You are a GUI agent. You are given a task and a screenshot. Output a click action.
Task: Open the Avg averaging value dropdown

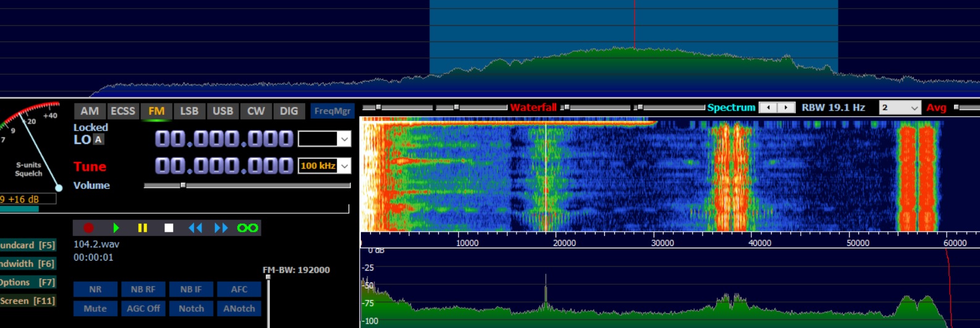click(900, 107)
